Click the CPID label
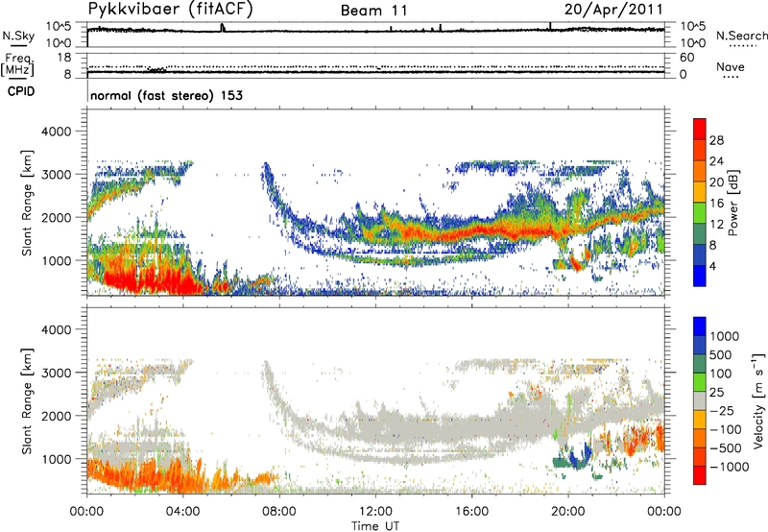This screenshot has height=532, width=768. [21, 91]
